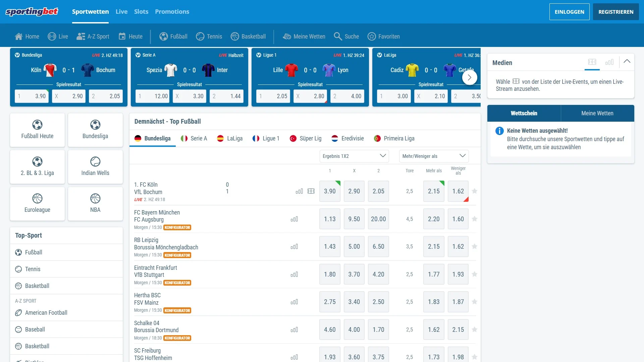
Task: Select the Indian Wells tennis tile
Action: click(x=95, y=167)
